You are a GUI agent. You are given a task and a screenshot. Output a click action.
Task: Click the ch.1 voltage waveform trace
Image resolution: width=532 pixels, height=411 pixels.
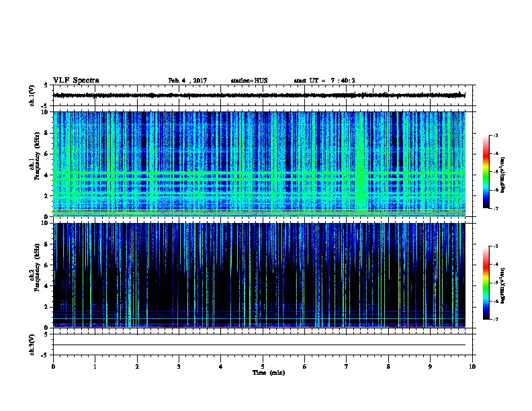click(x=259, y=95)
